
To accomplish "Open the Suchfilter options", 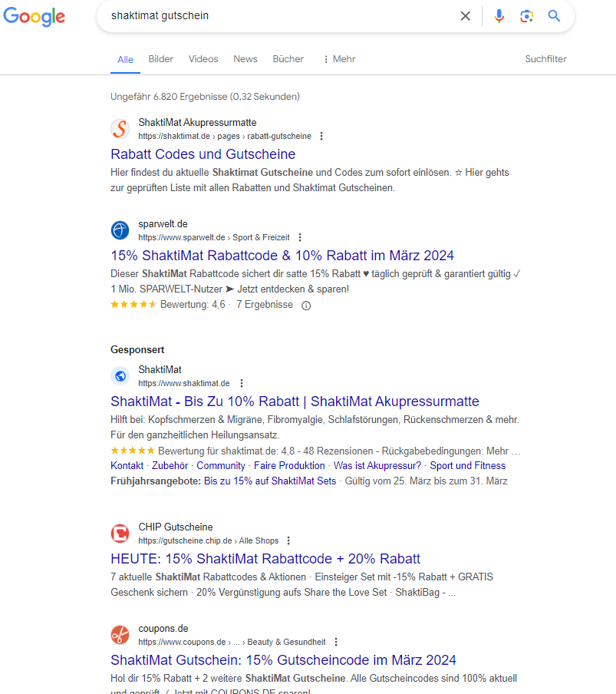I will tap(545, 58).
